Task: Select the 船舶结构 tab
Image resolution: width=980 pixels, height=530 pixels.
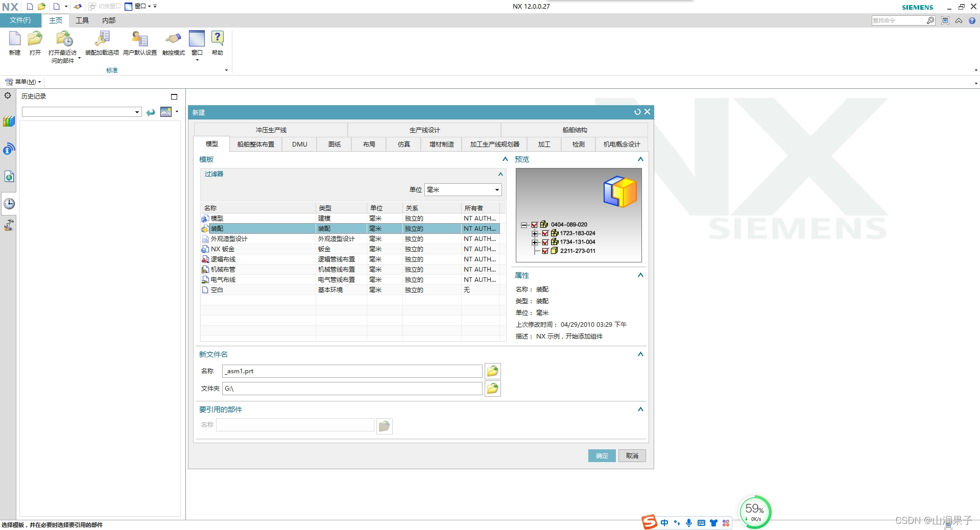Action: (x=575, y=130)
